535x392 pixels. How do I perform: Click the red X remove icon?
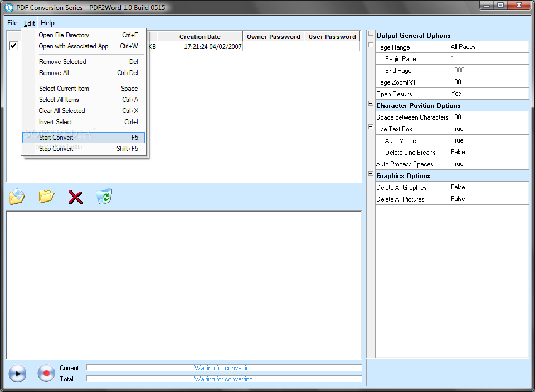[75, 197]
